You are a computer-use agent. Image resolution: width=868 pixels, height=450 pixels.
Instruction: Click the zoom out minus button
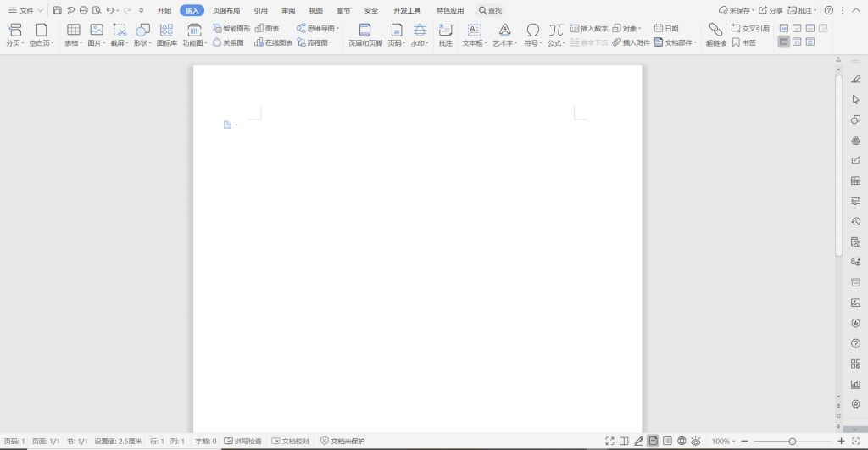point(744,442)
